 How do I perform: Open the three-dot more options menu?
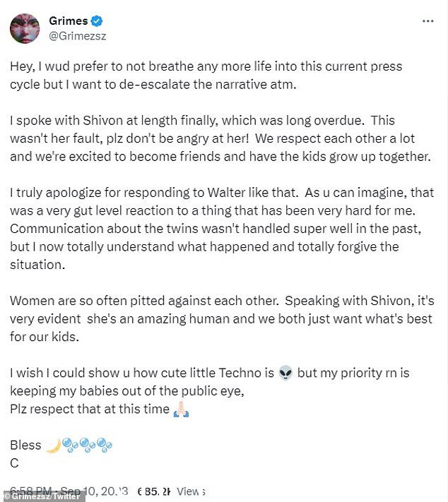pos(428,21)
